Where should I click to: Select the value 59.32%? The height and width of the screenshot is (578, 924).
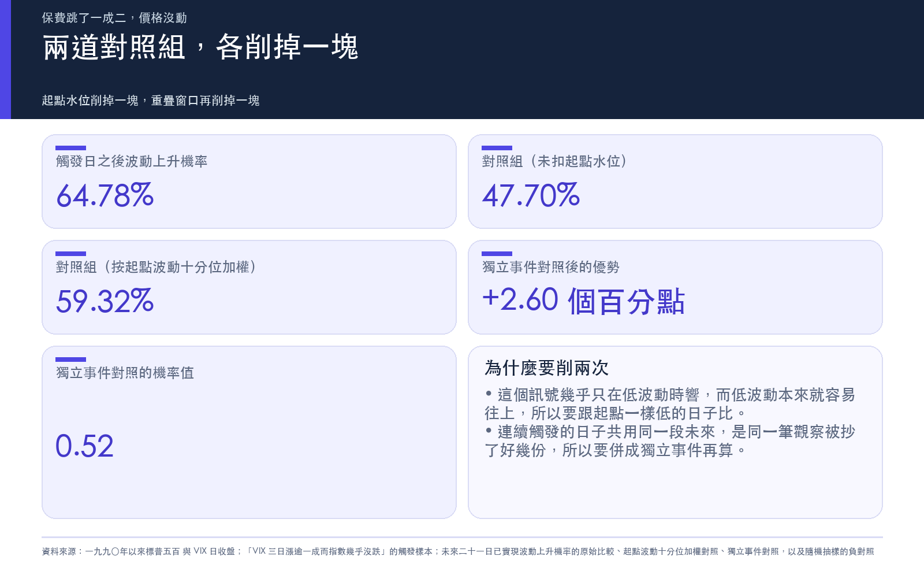tap(105, 301)
